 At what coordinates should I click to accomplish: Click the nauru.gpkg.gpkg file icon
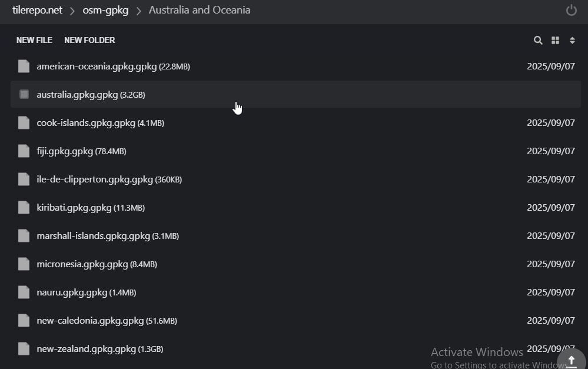(x=24, y=292)
